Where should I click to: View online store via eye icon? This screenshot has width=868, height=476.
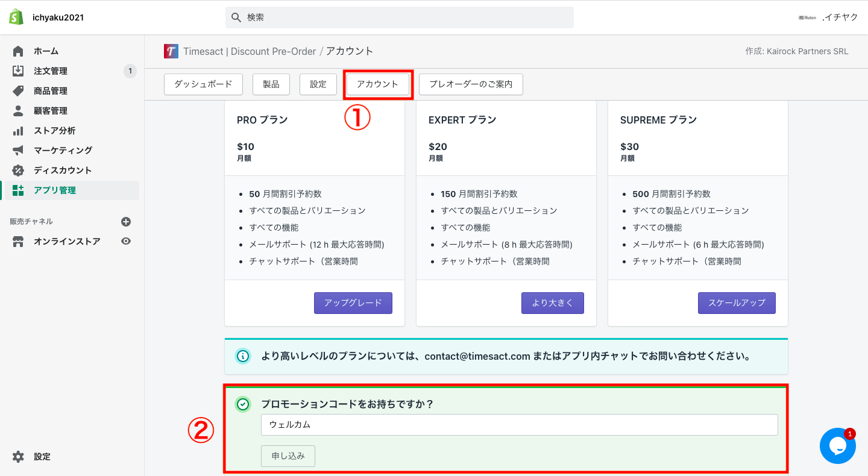click(x=126, y=241)
